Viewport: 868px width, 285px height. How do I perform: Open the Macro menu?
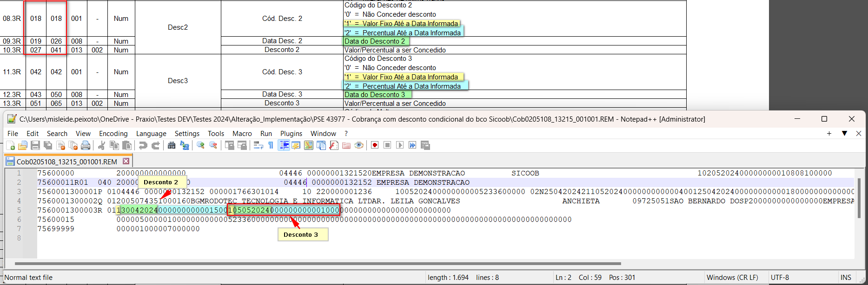tap(242, 134)
